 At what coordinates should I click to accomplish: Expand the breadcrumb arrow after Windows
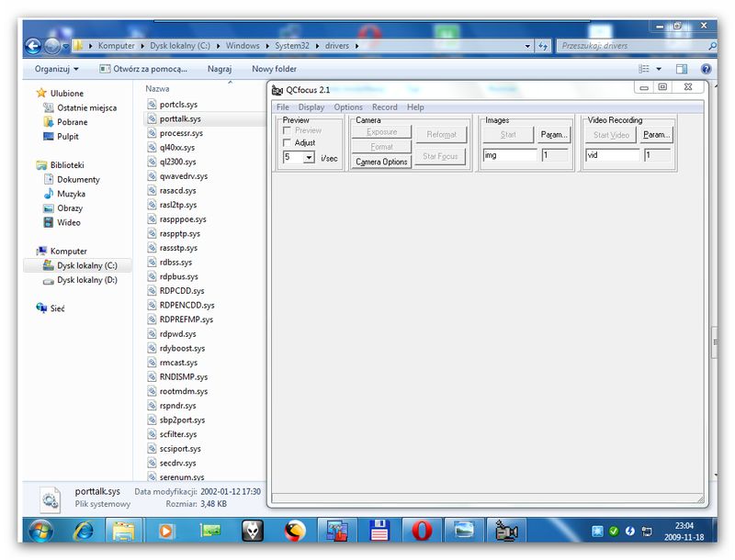(x=267, y=46)
